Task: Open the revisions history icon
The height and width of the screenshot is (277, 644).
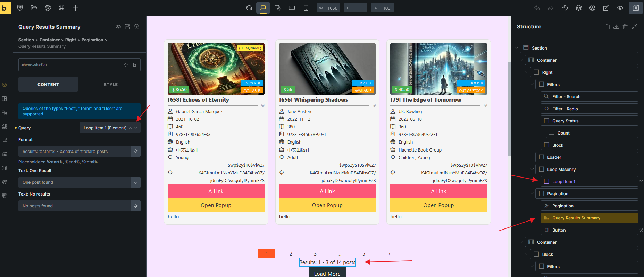Action: click(x=564, y=8)
